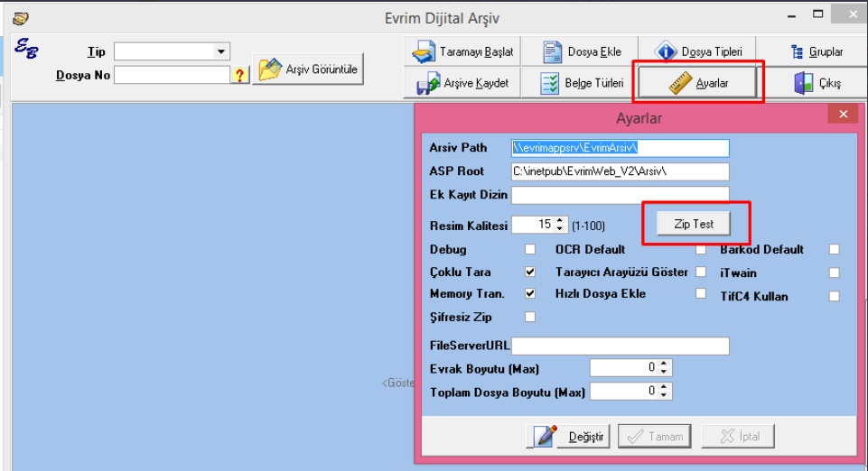This screenshot has height=471, width=868.
Task: Click the Tamam button
Action: (655, 436)
